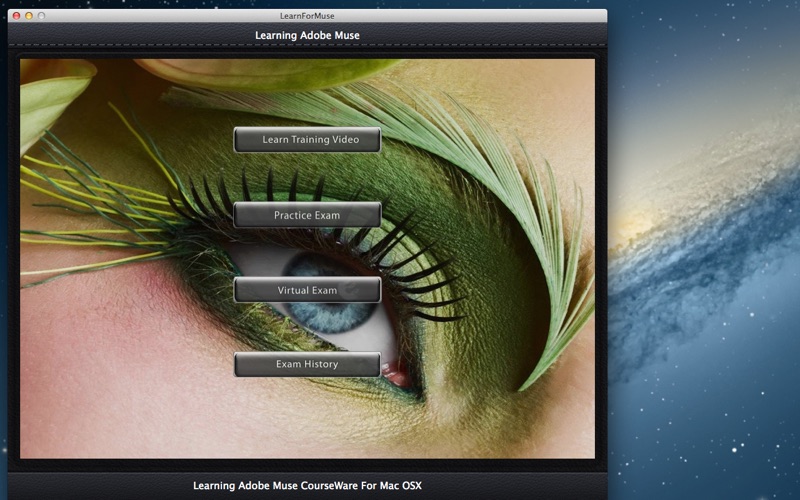Launch the Virtual Exam
The height and width of the screenshot is (500, 800).
307,290
